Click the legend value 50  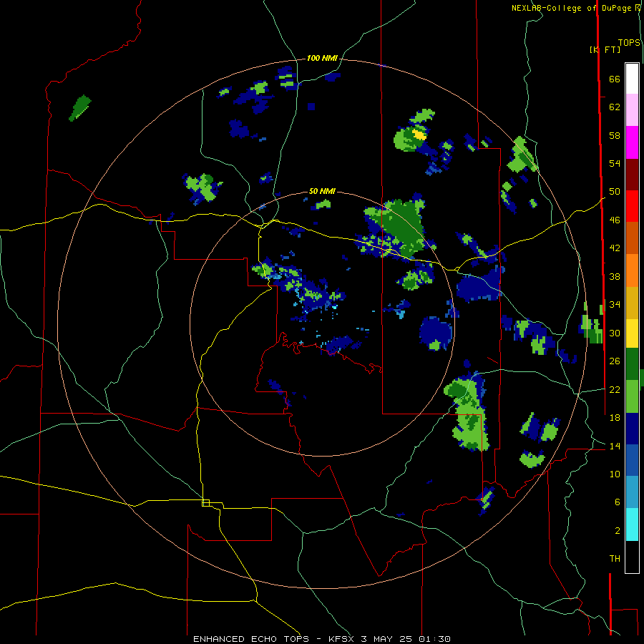coord(615,192)
